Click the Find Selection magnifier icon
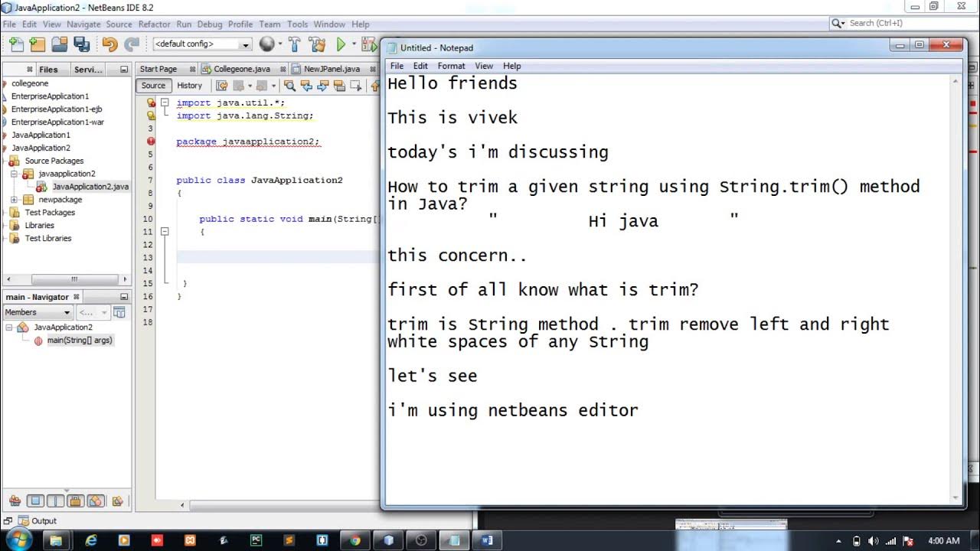This screenshot has height=551, width=980. tap(289, 86)
